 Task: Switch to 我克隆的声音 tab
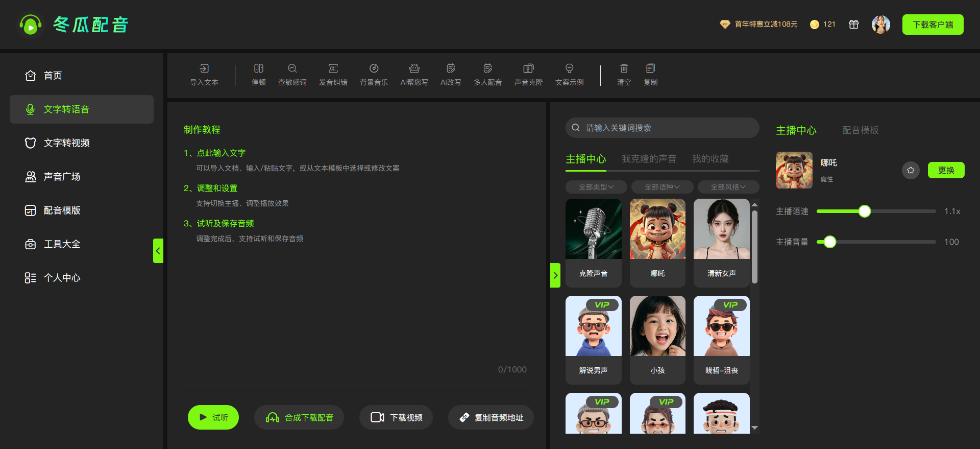(x=649, y=159)
